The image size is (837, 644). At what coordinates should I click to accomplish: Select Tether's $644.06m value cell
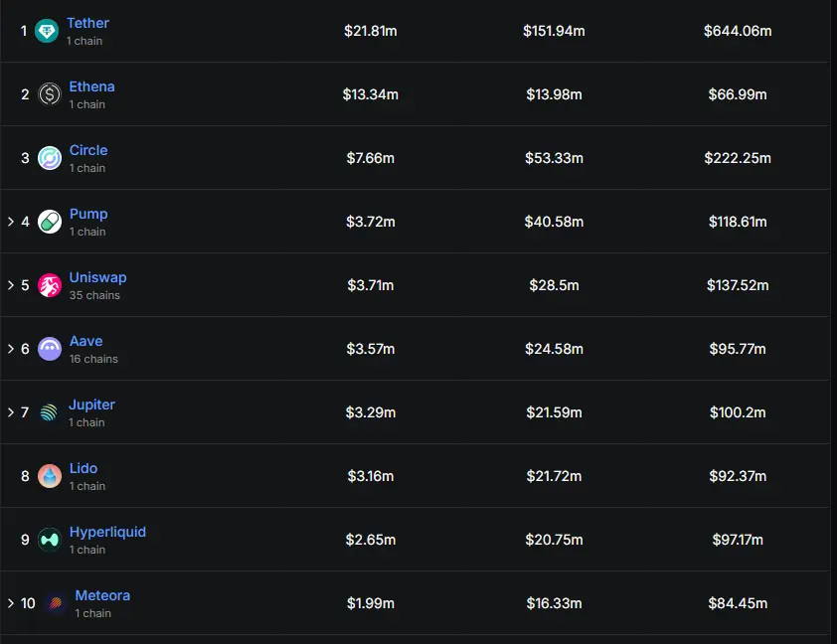point(738,31)
